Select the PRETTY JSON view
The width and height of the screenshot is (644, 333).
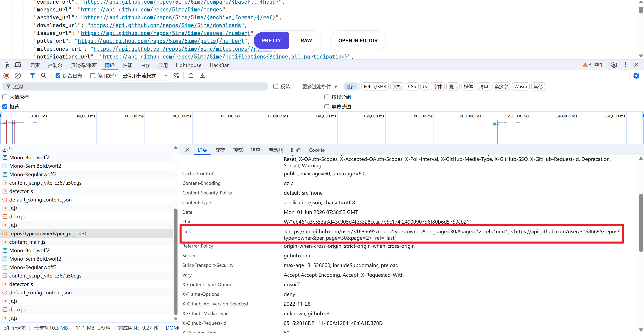pyautogui.click(x=271, y=40)
